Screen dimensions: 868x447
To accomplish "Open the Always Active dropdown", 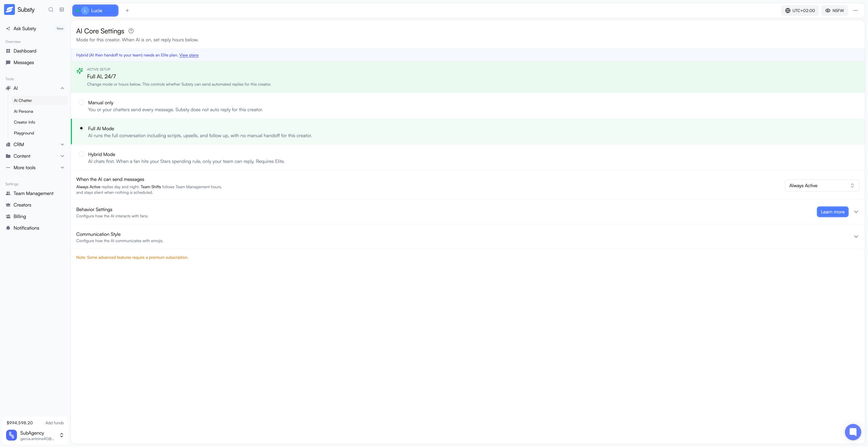I will [x=822, y=186].
